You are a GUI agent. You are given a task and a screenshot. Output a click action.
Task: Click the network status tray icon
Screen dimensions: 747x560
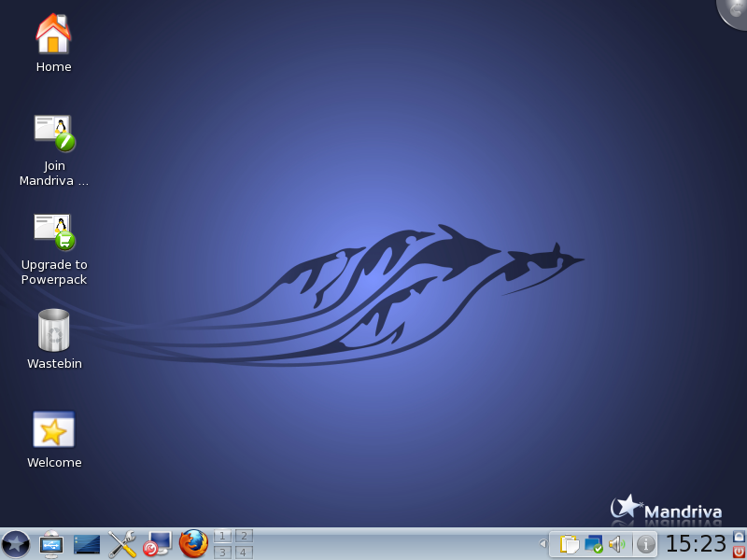594,544
